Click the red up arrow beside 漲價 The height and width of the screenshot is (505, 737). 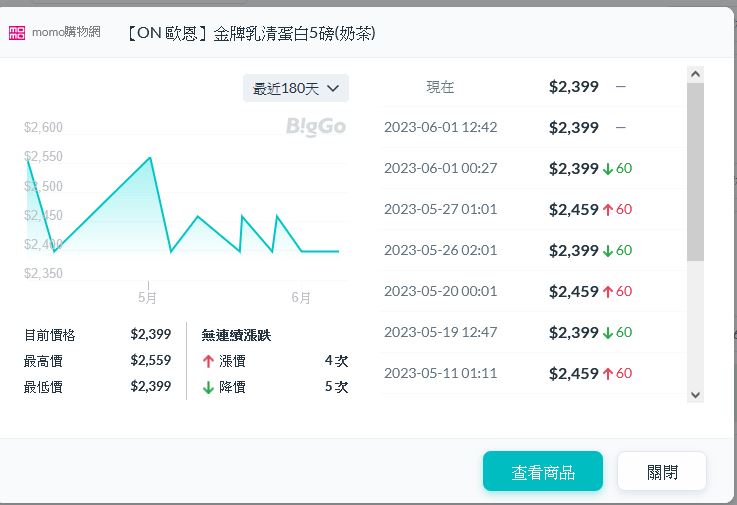pyautogui.click(x=208, y=361)
